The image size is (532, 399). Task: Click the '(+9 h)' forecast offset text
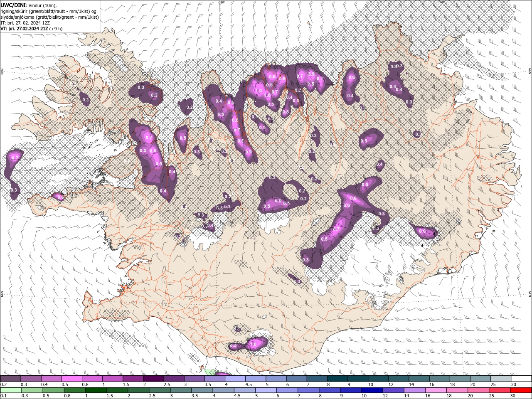click(56, 29)
